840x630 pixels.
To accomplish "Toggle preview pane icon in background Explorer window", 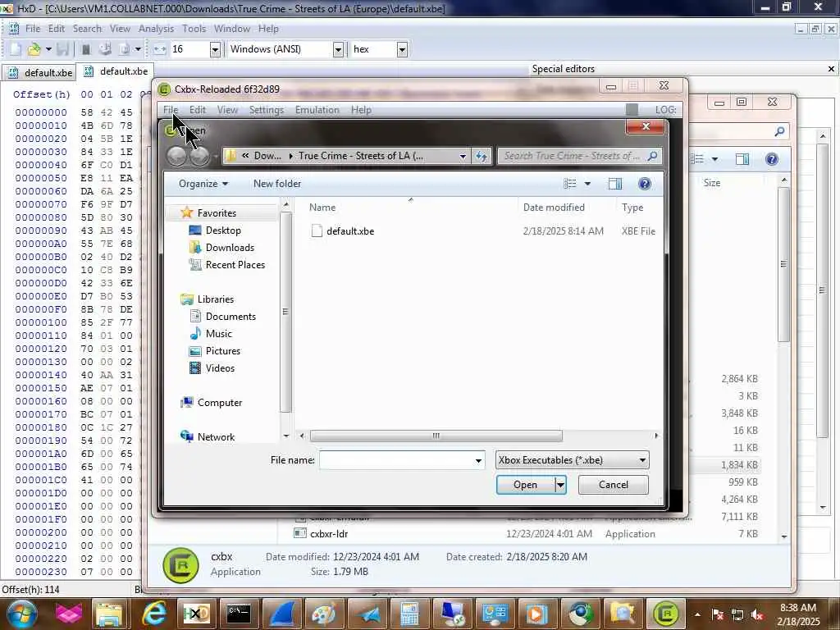I will coord(742,159).
